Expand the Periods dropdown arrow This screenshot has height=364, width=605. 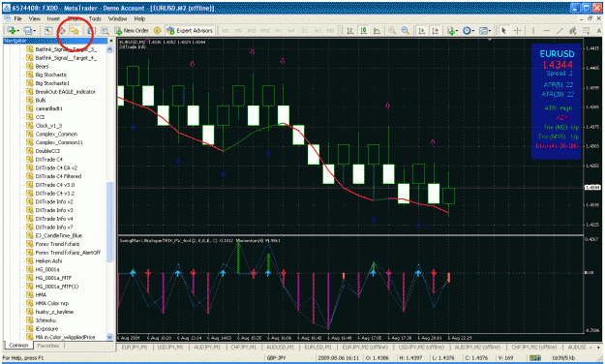click(x=473, y=30)
